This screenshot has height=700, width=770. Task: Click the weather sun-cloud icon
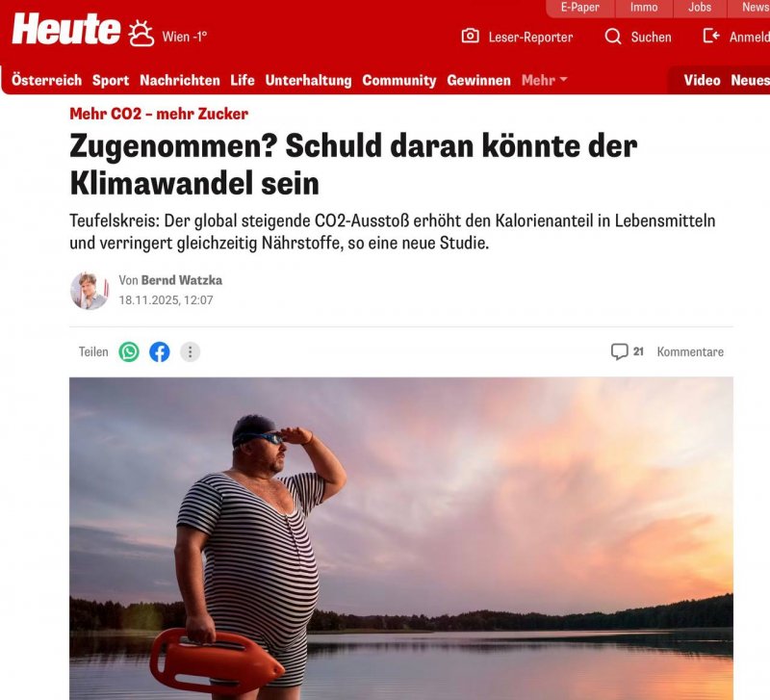(141, 34)
